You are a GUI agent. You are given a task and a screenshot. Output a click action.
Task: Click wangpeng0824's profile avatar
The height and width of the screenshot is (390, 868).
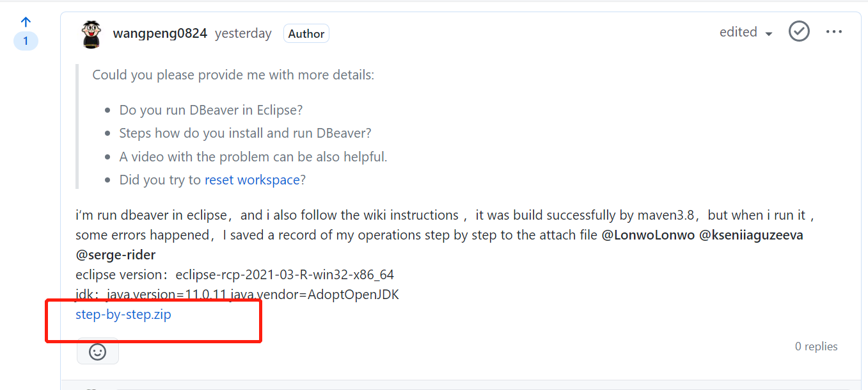(x=91, y=33)
